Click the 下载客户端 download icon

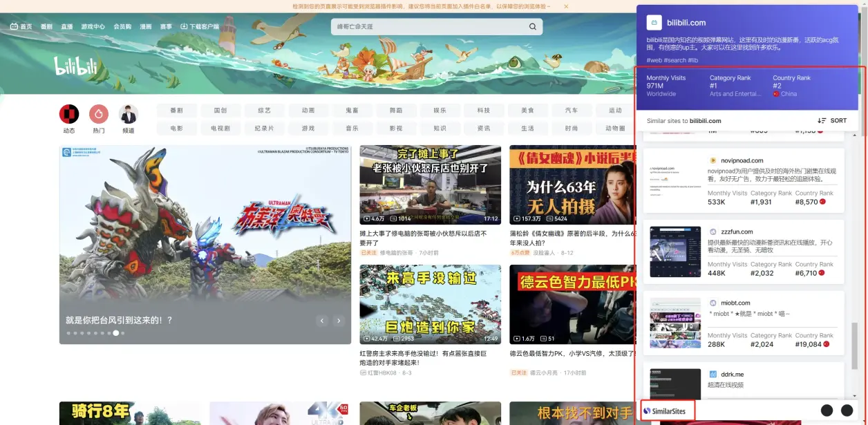[183, 26]
